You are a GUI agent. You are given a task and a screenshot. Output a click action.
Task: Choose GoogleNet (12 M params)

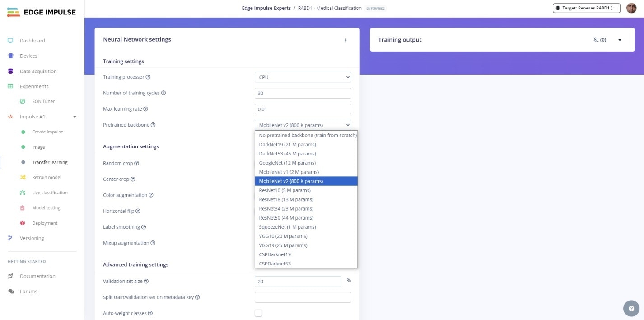[x=306, y=163]
